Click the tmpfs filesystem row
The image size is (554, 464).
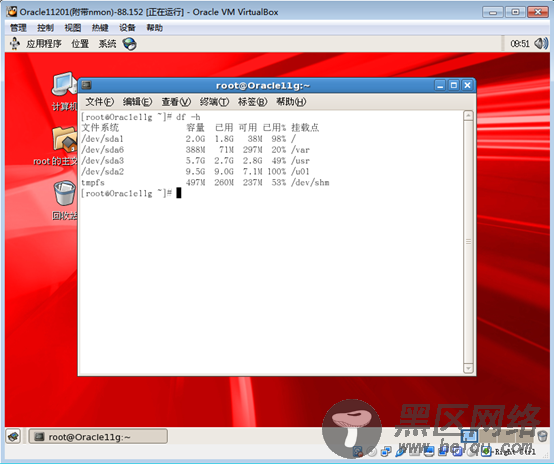[205, 182]
